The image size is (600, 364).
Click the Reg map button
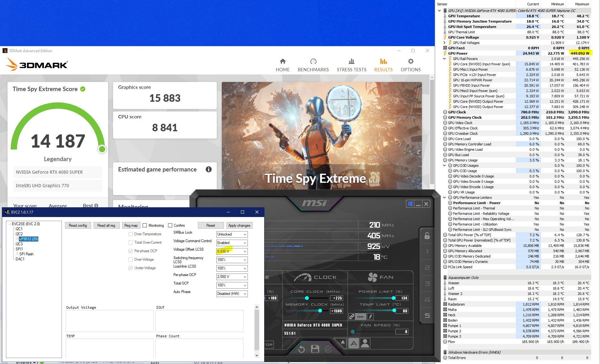(x=131, y=225)
